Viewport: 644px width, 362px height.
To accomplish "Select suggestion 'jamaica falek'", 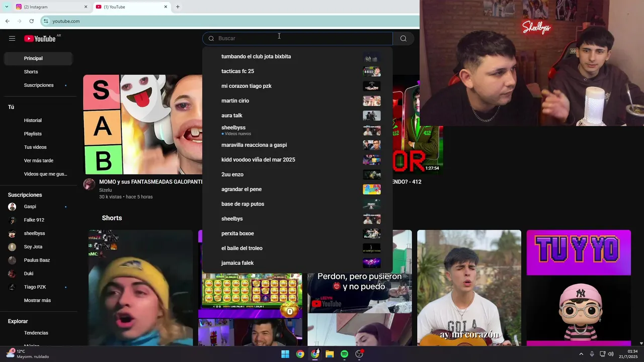I will 297,263.
